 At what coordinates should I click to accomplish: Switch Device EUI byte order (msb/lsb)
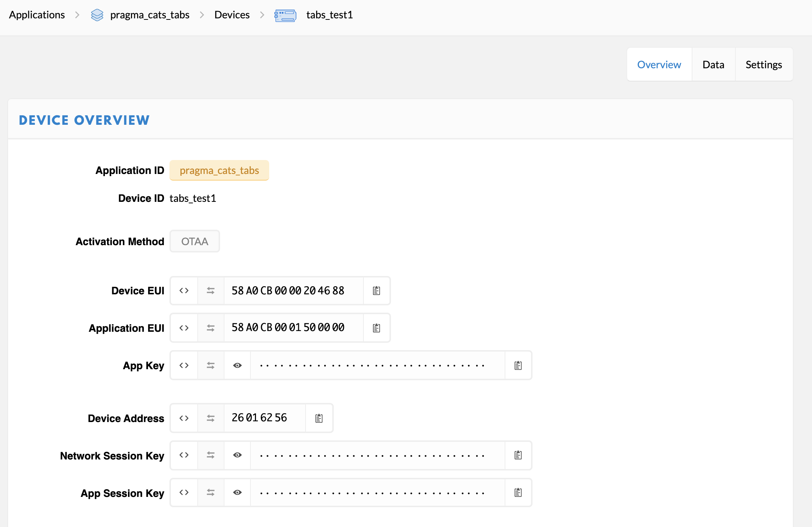click(x=211, y=291)
